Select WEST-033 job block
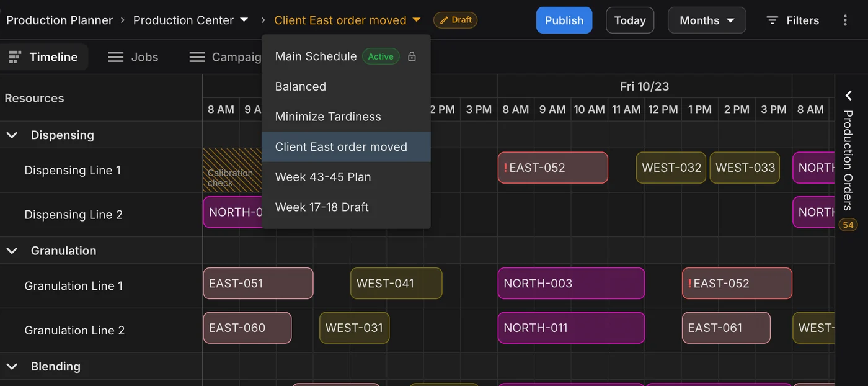 pos(745,168)
